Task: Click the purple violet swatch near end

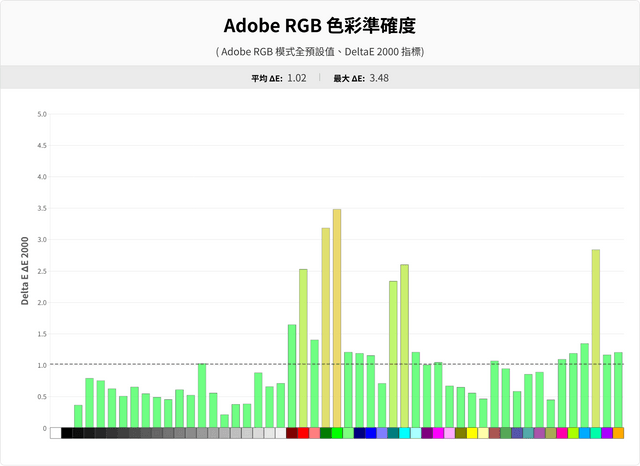Action: coord(607,433)
